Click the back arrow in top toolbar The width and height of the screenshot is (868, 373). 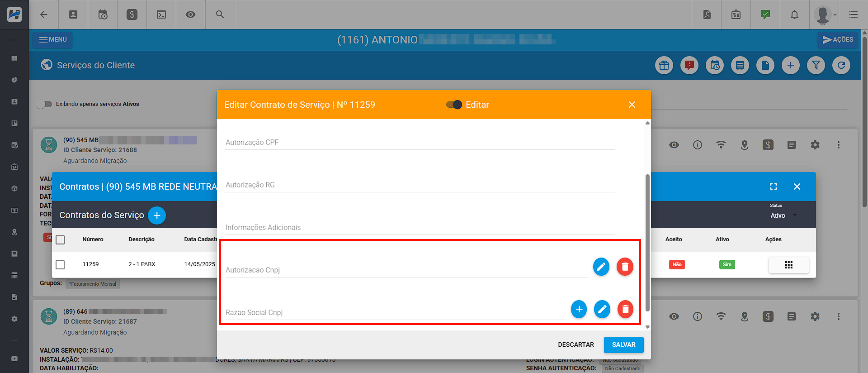click(x=44, y=14)
